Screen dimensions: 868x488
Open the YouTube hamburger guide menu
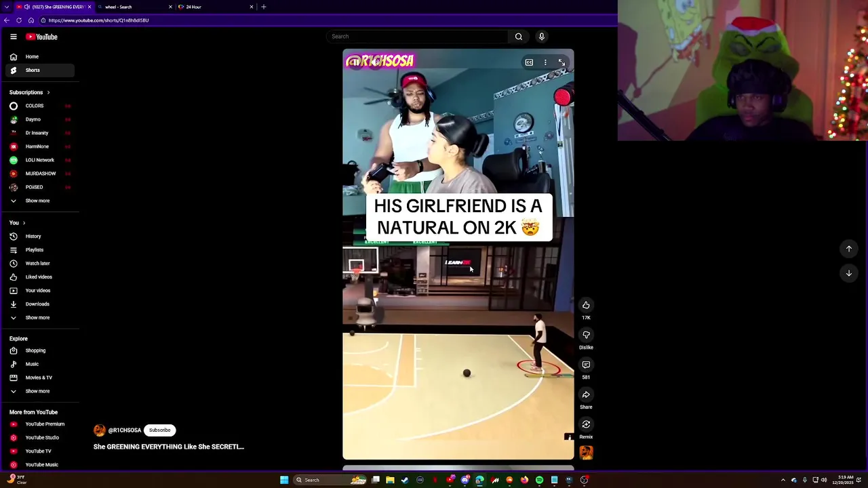(x=13, y=37)
